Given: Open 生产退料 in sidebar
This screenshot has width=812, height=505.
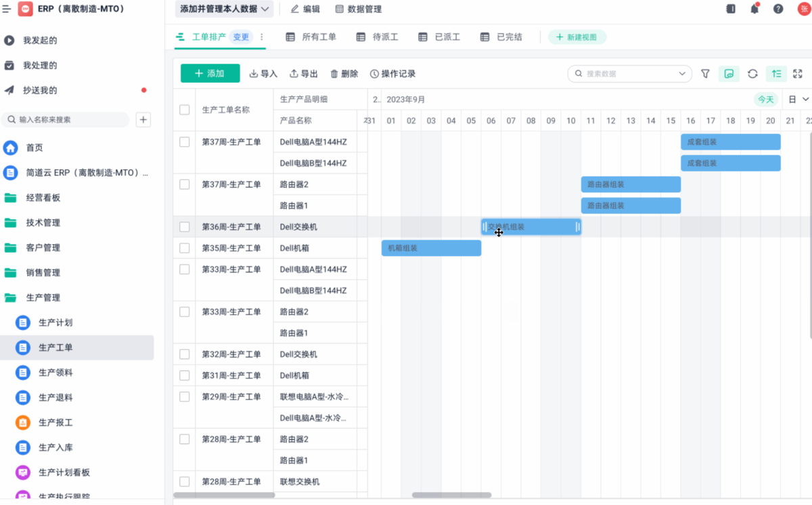Looking at the screenshot, I should coord(55,397).
